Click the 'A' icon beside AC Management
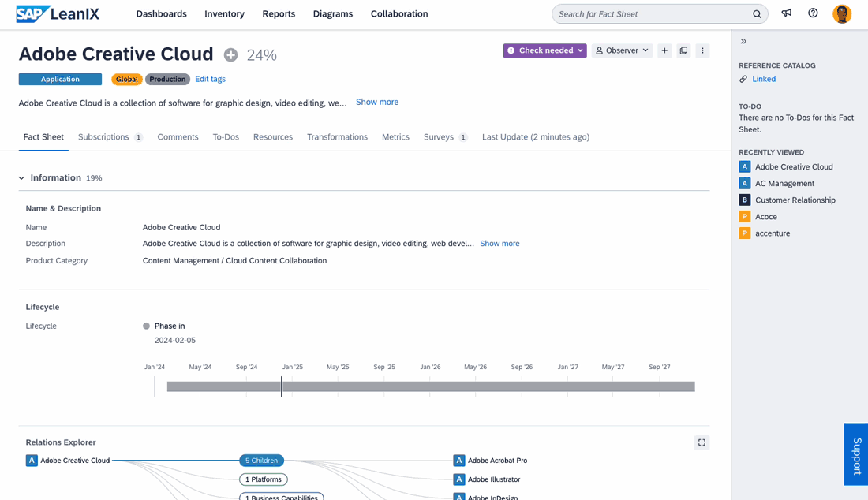The image size is (868, 500). click(745, 183)
